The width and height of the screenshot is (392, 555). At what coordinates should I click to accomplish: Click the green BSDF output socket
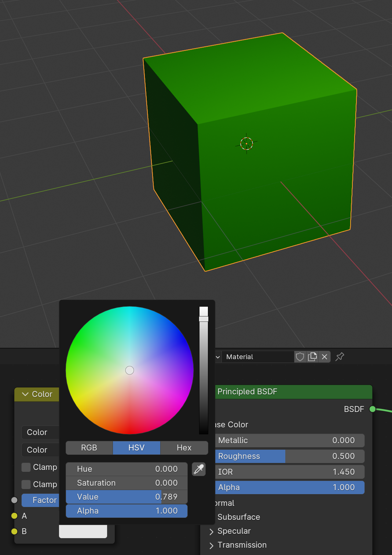pyautogui.click(x=373, y=409)
